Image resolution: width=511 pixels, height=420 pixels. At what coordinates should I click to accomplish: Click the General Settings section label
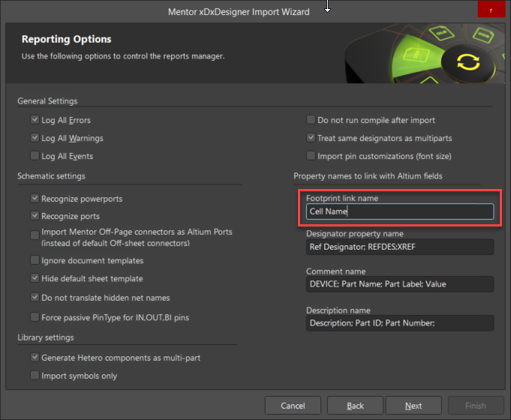[x=47, y=101]
